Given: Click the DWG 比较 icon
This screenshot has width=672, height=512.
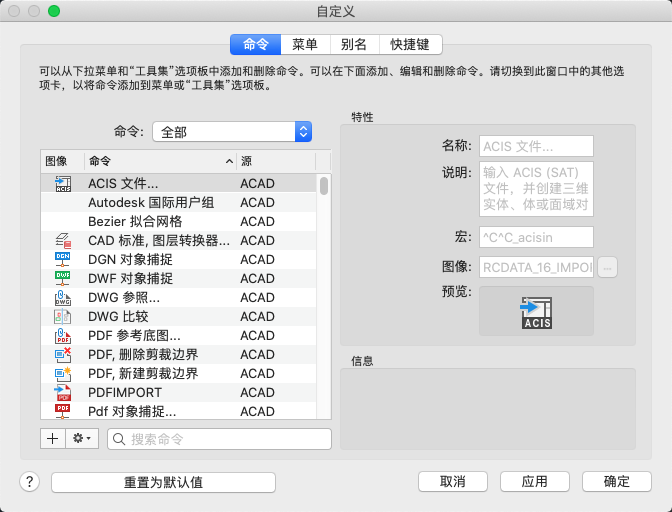Looking at the screenshot, I should click(x=63, y=316).
